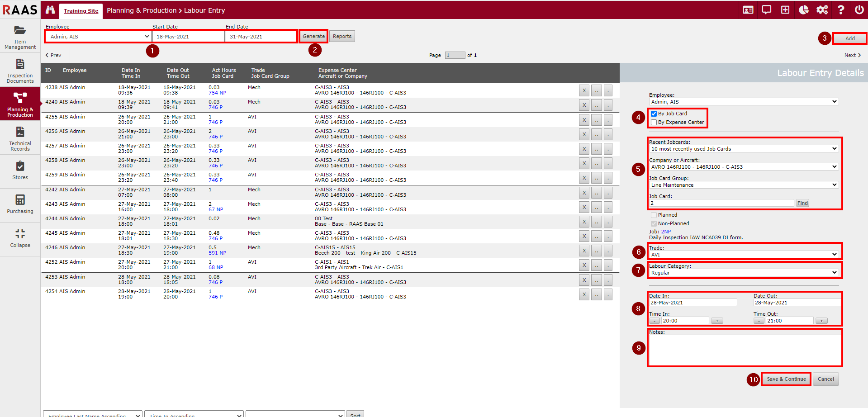The width and height of the screenshot is (868, 417).
Task: Open the chat messages icon
Action: point(767,10)
